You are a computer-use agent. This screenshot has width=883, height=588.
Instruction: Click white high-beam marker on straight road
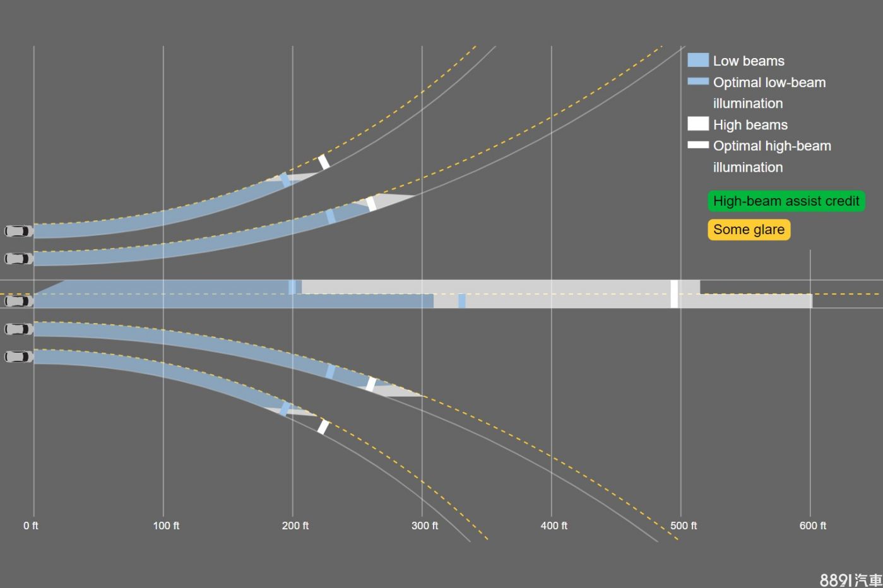(x=674, y=294)
